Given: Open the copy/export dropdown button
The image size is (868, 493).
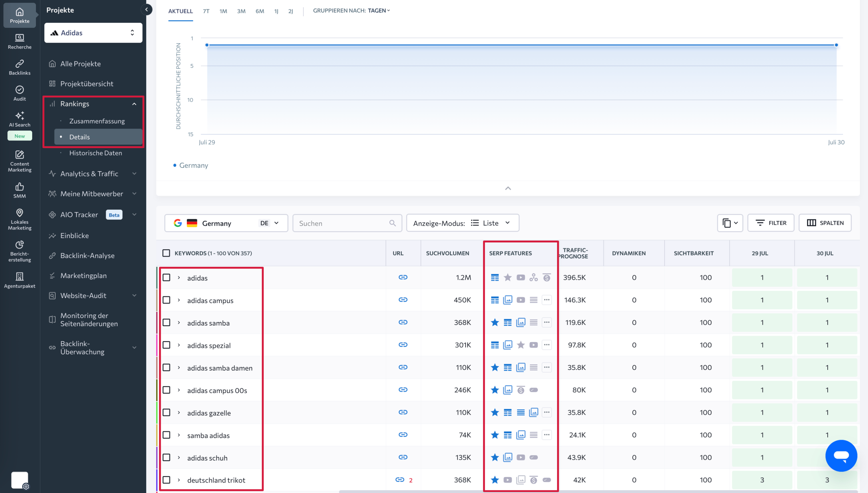Looking at the screenshot, I should coord(730,223).
